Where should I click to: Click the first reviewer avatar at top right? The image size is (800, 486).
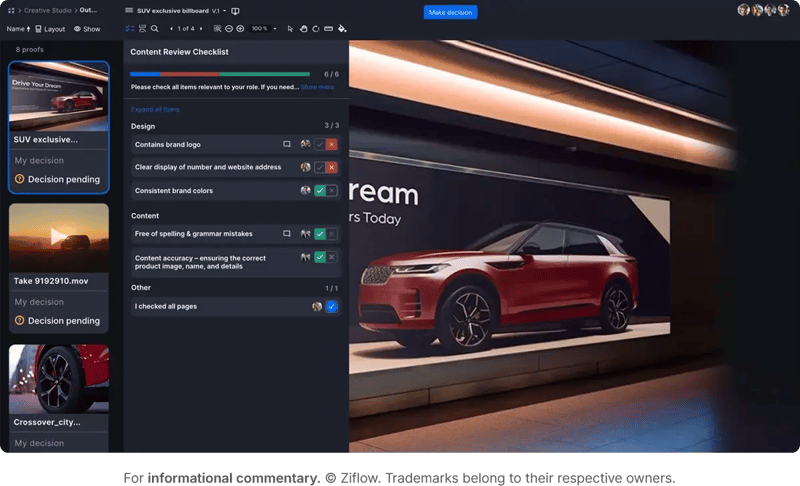pyautogui.click(x=743, y=10)
